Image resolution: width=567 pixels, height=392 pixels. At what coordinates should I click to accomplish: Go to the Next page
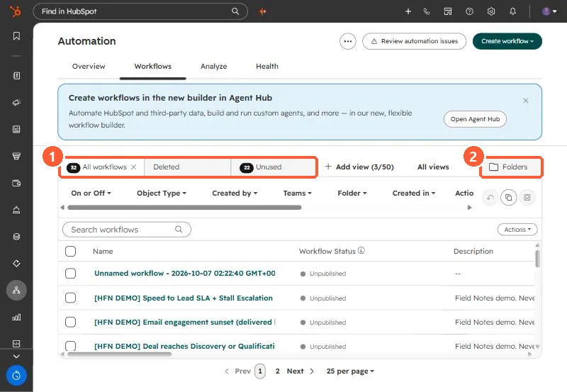tap(301, 371)
